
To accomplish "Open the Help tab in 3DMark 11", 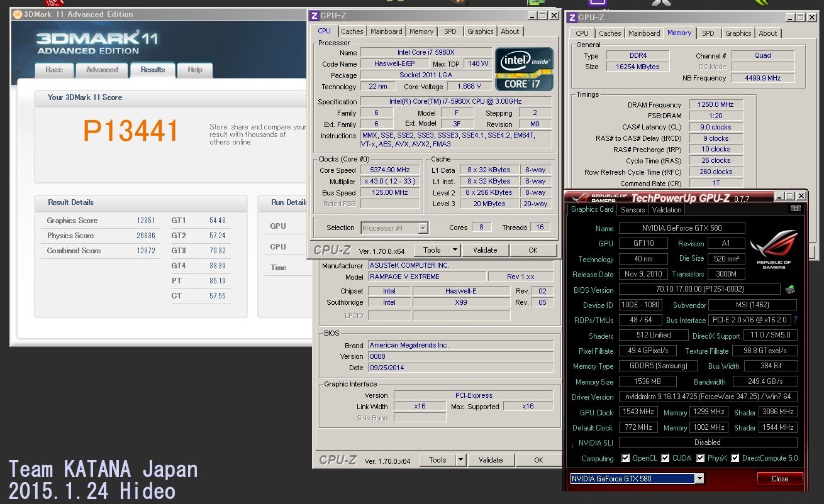I will point(195,70).
